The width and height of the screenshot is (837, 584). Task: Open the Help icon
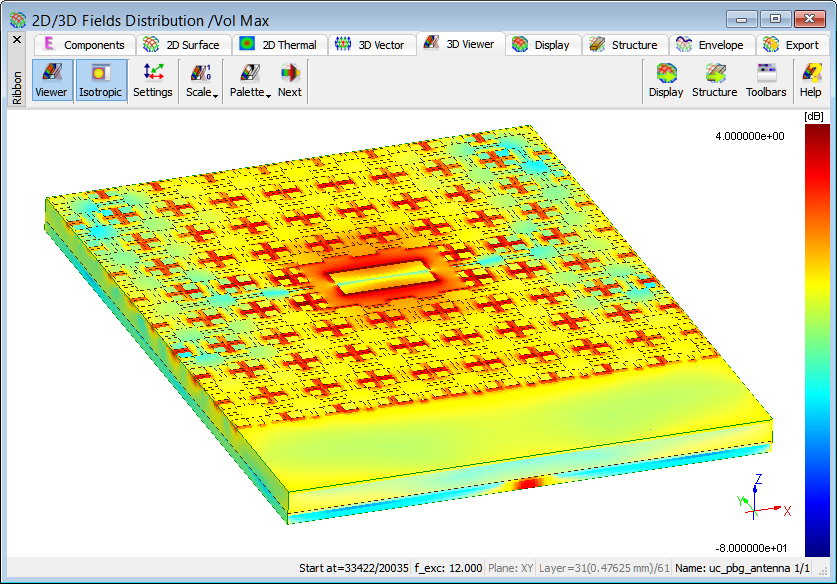click(810, 80)
